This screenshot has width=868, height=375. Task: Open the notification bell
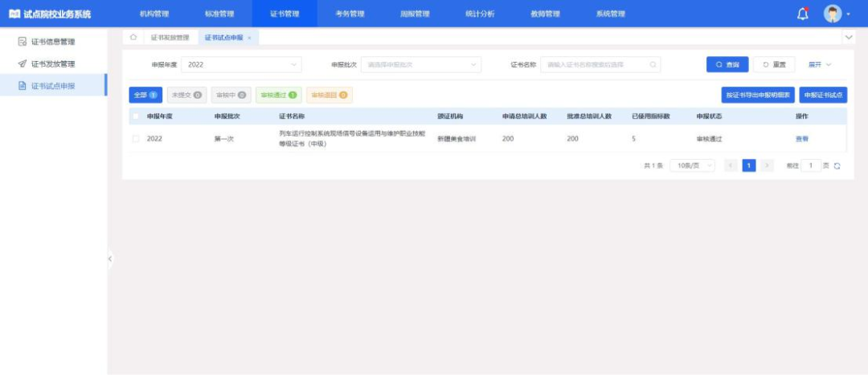(803, 14)
